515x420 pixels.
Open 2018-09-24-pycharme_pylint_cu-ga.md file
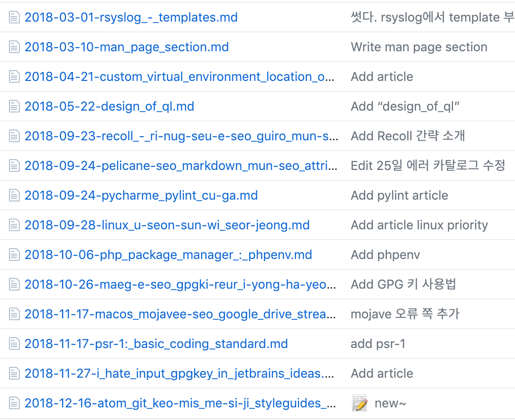pos(141,196)
